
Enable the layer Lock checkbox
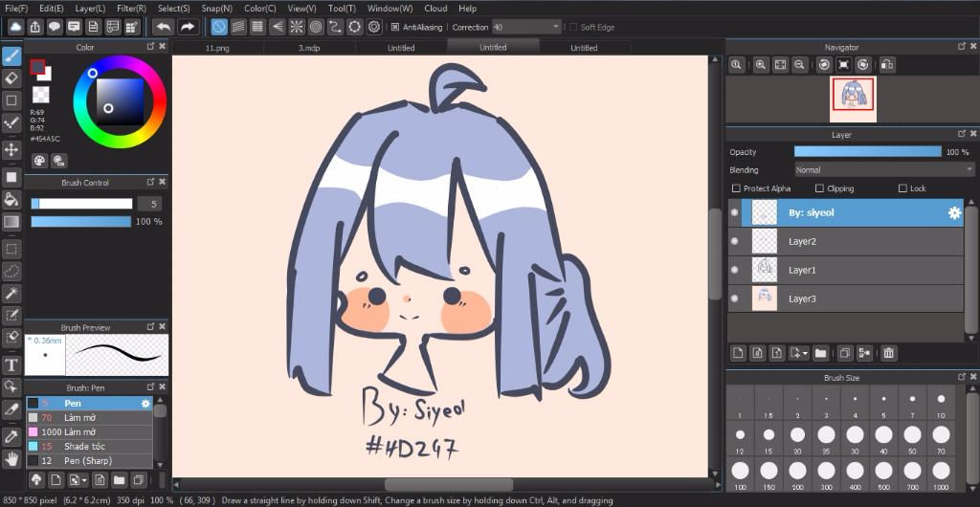902,187
